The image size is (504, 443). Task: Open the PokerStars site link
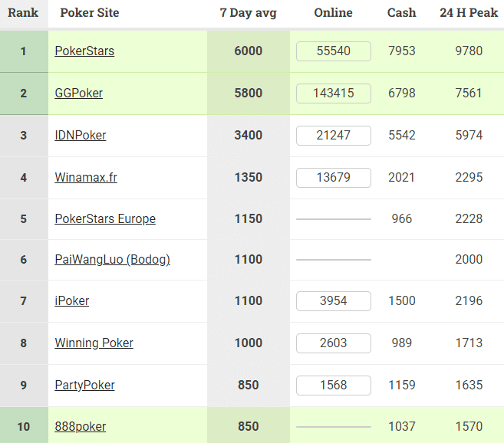84,51
